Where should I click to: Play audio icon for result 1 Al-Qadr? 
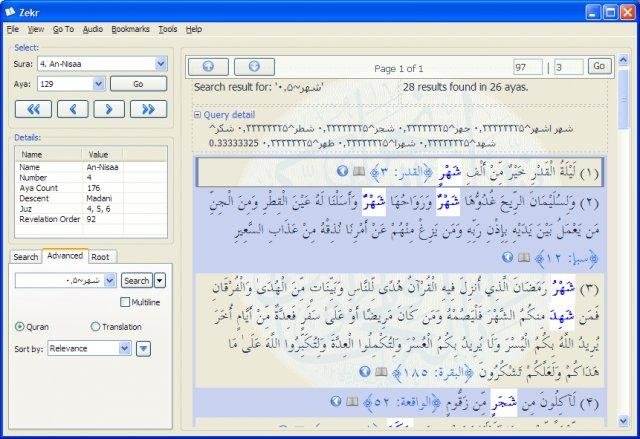(342, 171)
